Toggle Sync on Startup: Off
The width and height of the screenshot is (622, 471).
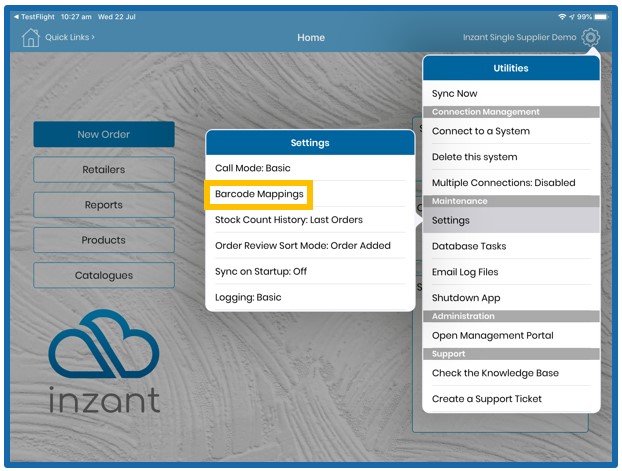pos(310,271)
